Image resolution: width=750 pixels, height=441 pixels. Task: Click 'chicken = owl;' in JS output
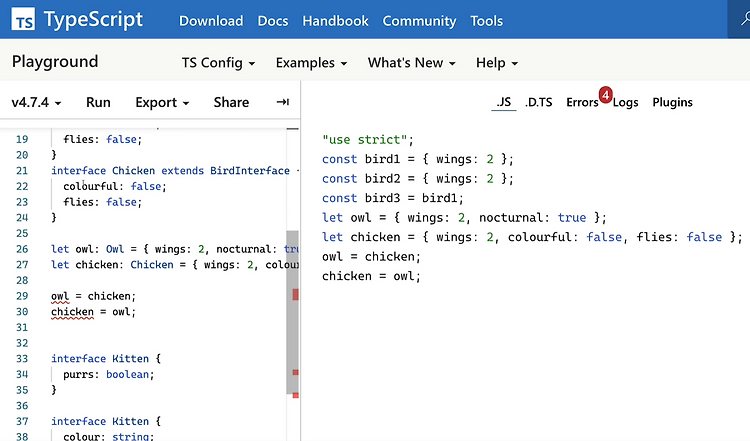[371, 276]
